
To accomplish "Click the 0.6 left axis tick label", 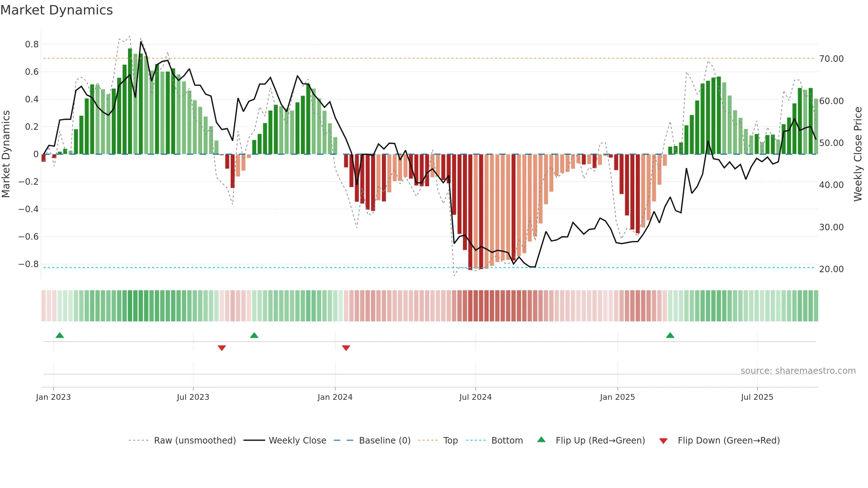I will pos(32,72).
